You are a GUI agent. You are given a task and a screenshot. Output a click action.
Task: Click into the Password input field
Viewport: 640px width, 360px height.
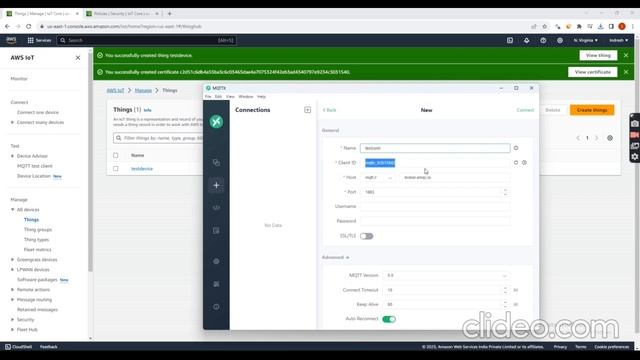435,221
